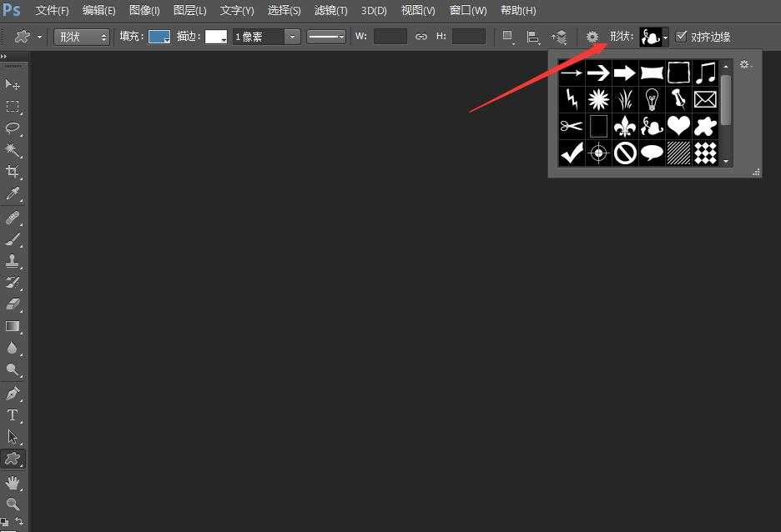
Task: Pick the grass shape
Action: coord(625,99)
